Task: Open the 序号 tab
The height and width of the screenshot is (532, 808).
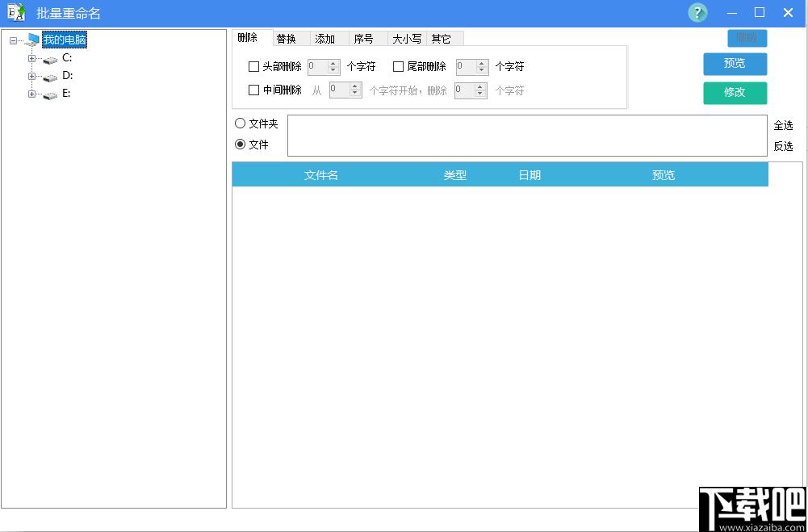Action: [x=364, y=39]
